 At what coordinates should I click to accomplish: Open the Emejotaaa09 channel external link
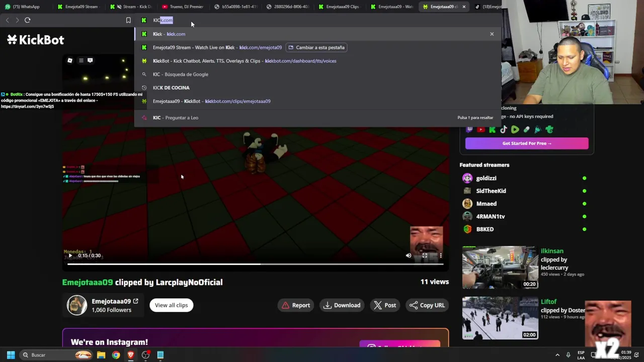tap(135, 301)
